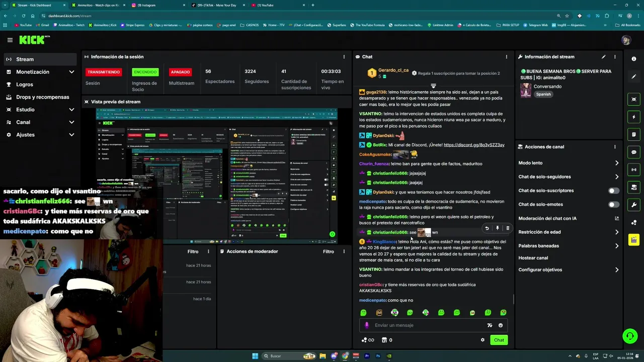
Task: Open Acciones de canal three-dot menu
Action: click(x=615, y=147)
